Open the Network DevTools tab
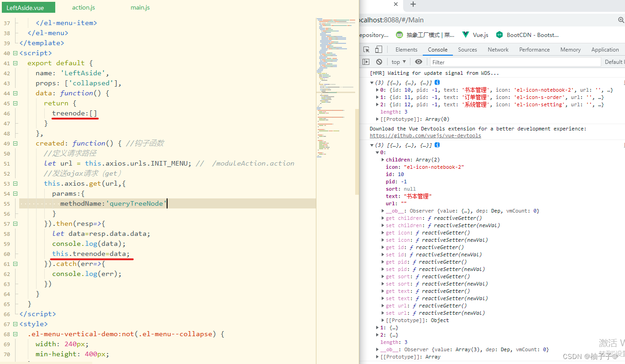The image size is (625, 364). tap(498, 50)
